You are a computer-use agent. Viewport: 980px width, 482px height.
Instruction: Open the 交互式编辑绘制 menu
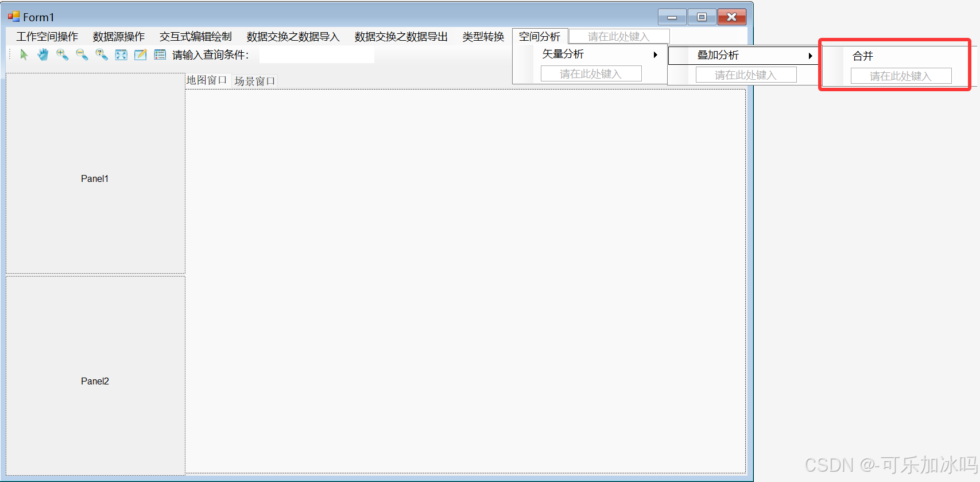(x=196, y=37)
